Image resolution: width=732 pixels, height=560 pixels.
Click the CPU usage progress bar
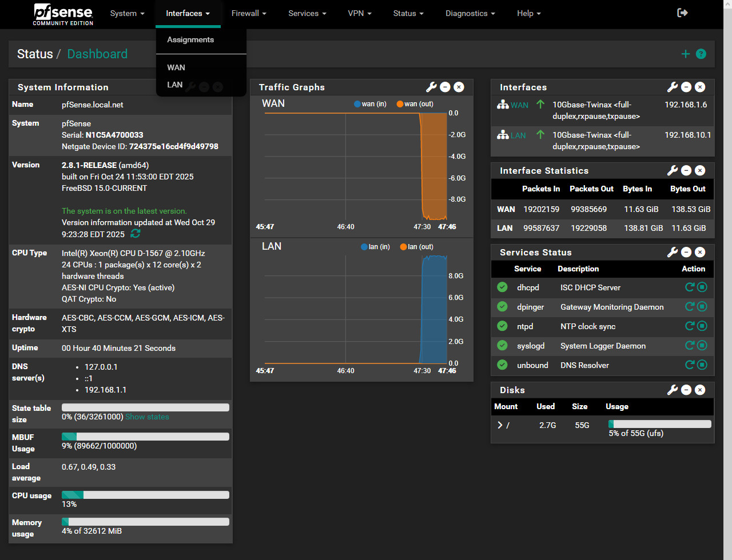pos(145,495)
